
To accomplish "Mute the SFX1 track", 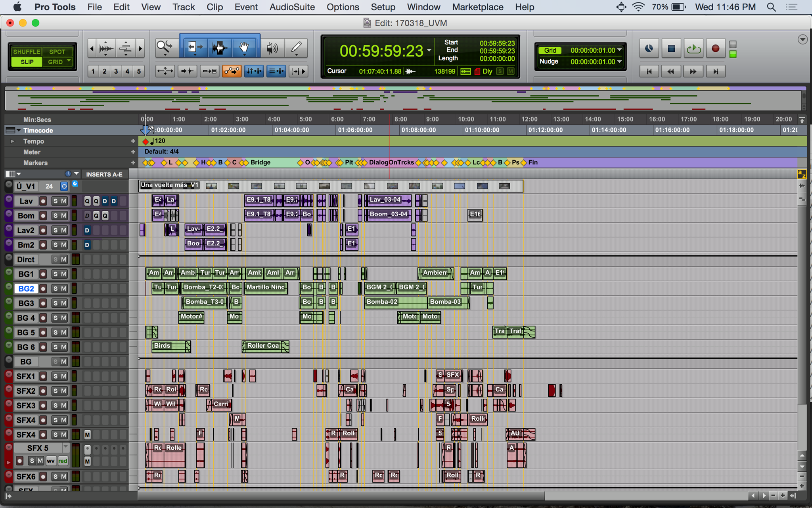I will [x=64, y=376].
